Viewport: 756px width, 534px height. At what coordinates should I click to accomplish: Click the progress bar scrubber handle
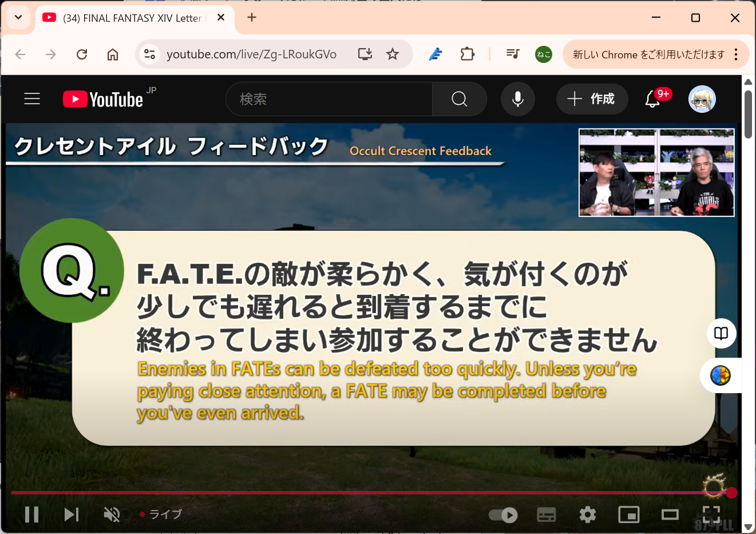point(731,493)
